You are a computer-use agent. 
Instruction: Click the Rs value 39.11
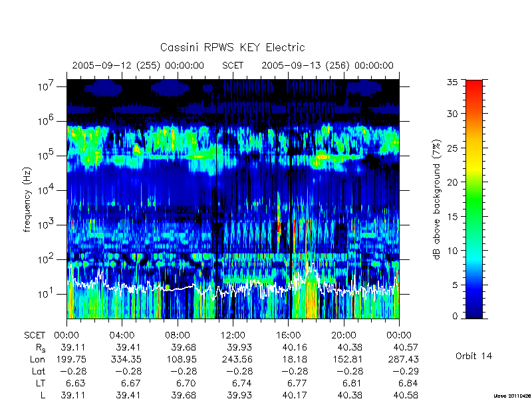(x=73, y=347)
